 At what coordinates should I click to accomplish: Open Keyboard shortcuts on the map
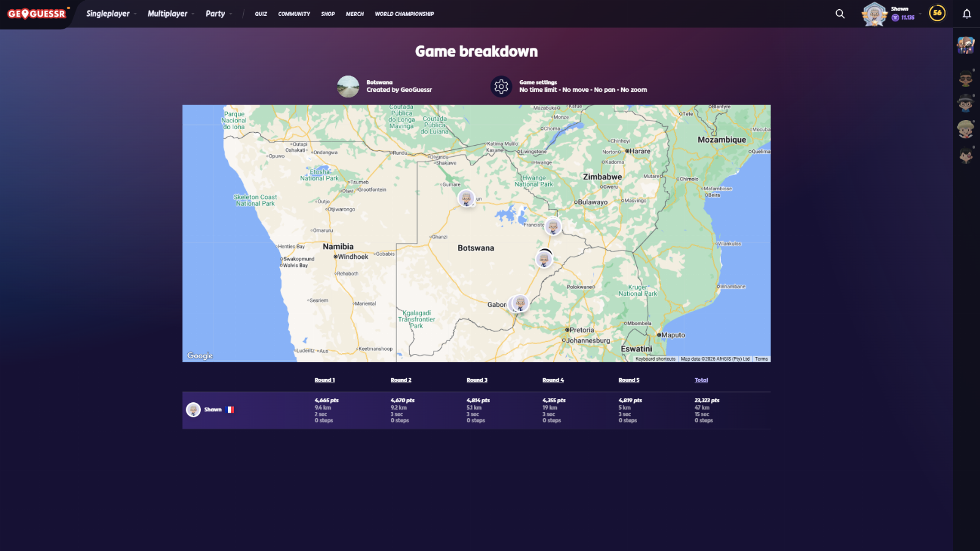coord(655,359)
